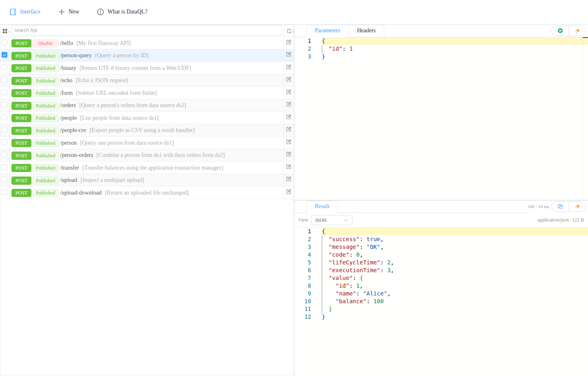The height and width of the screenshot is (376, 588).
Task: Run the API with the green play icon
Action: point(560,31)
